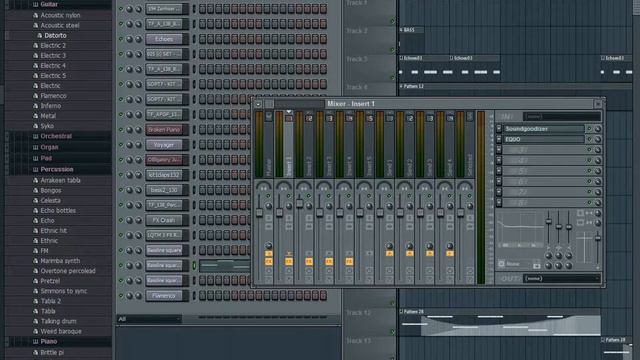Click the first mixer EQ band knob
The image size is (640, 360).
click(x=549, y=256)
